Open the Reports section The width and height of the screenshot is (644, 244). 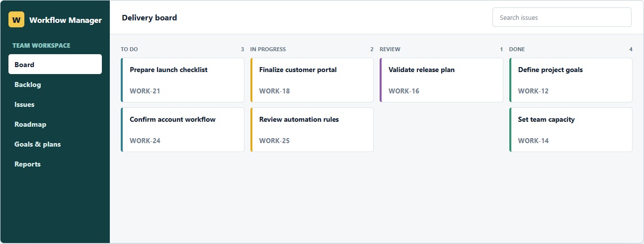[55, 164]
